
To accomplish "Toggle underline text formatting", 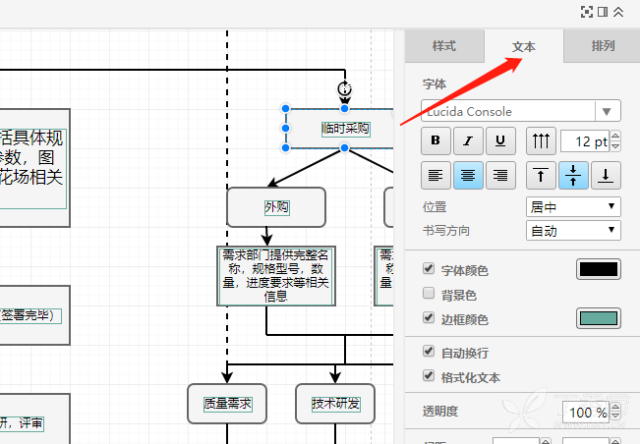I will coord(500,141).
